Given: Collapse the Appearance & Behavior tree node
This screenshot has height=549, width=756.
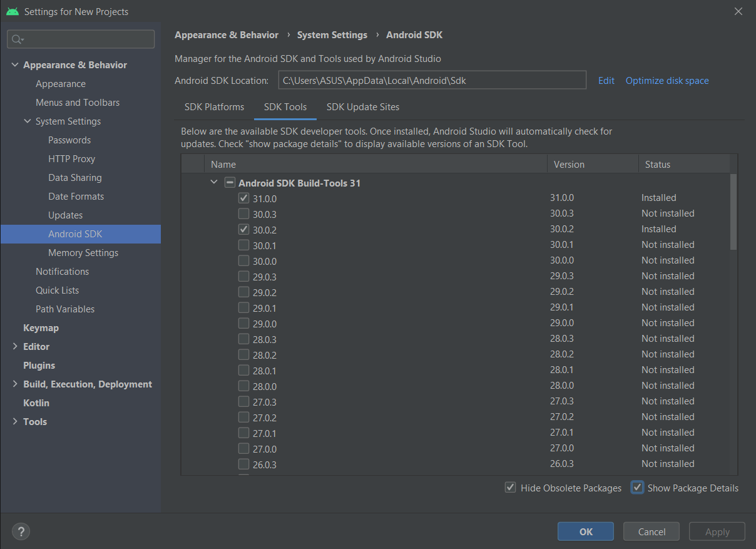Looking at the screenshot, I should click(15, 65).
